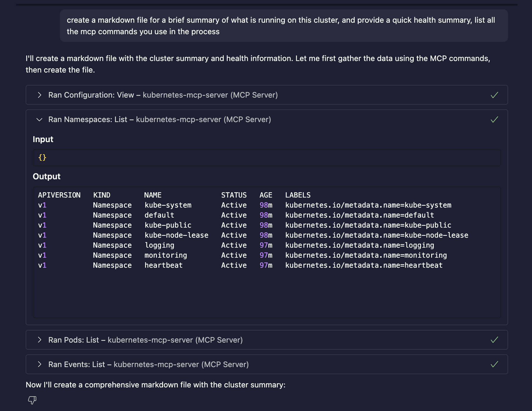Viewport: 532px width, 411px height.
Task: Click Active status of heartbeat row
Action: [234, 265]
